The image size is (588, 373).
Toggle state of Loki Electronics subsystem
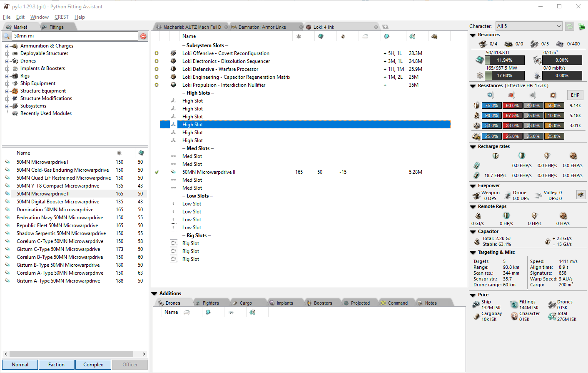(x=157, y=61)
